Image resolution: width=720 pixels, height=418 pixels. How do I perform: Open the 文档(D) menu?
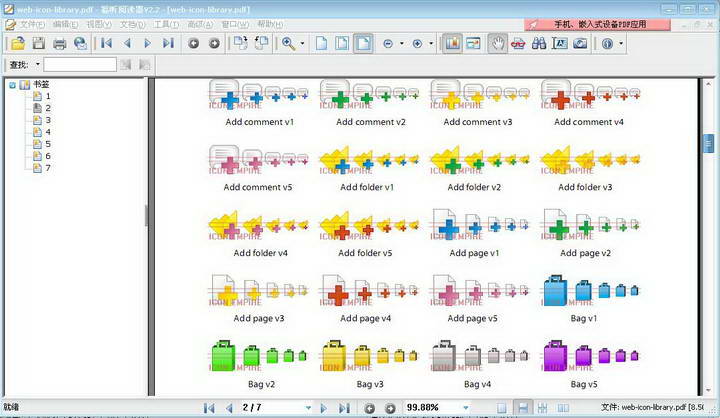pos(133,24)
